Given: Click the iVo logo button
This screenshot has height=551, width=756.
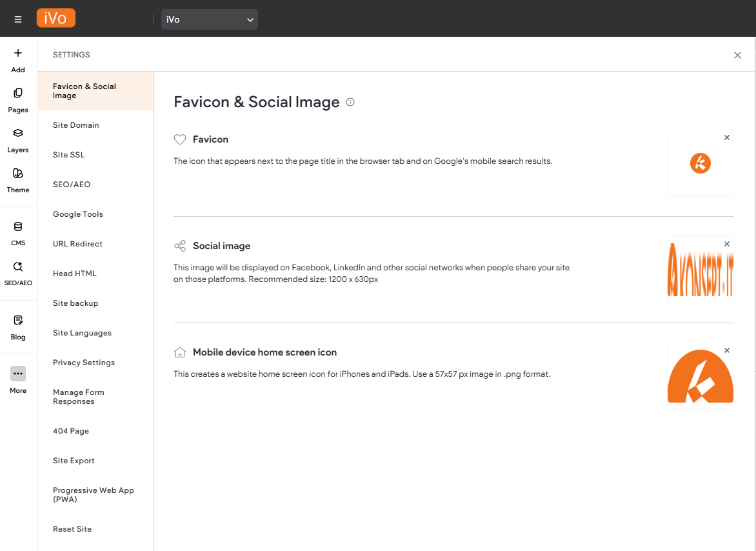Looking at the screenshot, I should click(56, 18).
